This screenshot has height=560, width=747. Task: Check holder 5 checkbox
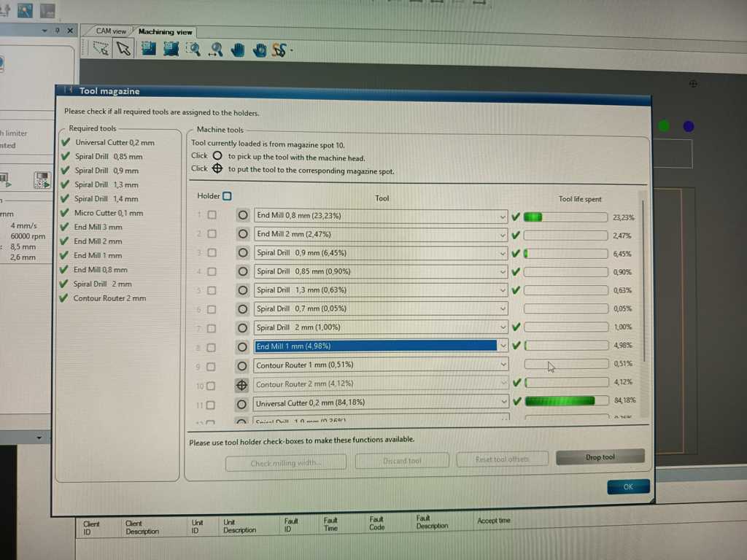click(x=212, y=290)
